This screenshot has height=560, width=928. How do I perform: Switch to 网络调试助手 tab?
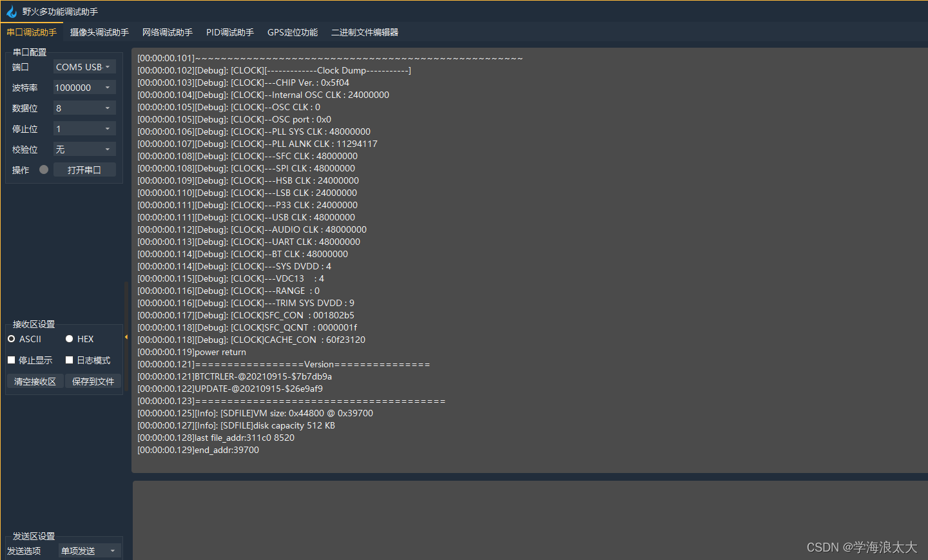(x=168, y=32)
